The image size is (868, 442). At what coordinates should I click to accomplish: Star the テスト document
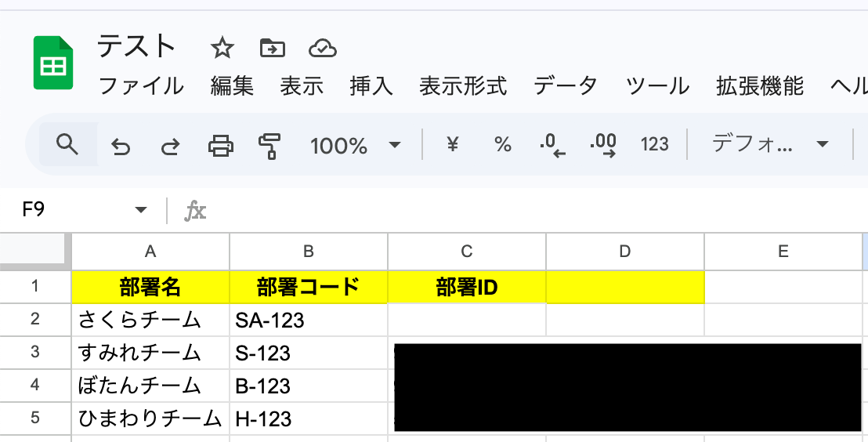pos(222,48)
